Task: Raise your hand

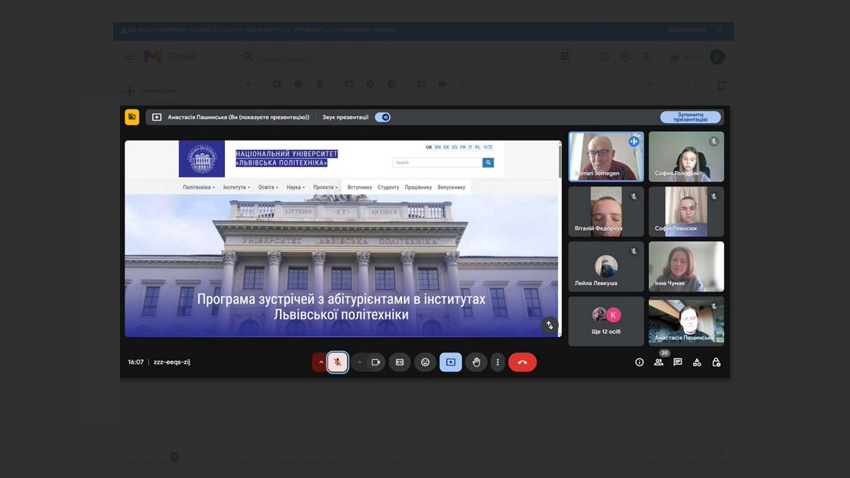Action: (476, 362)
